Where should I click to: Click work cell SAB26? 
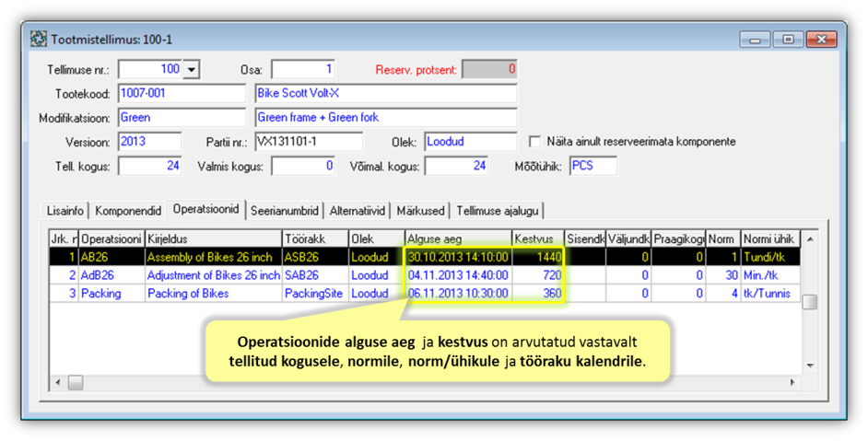[301, 275]
